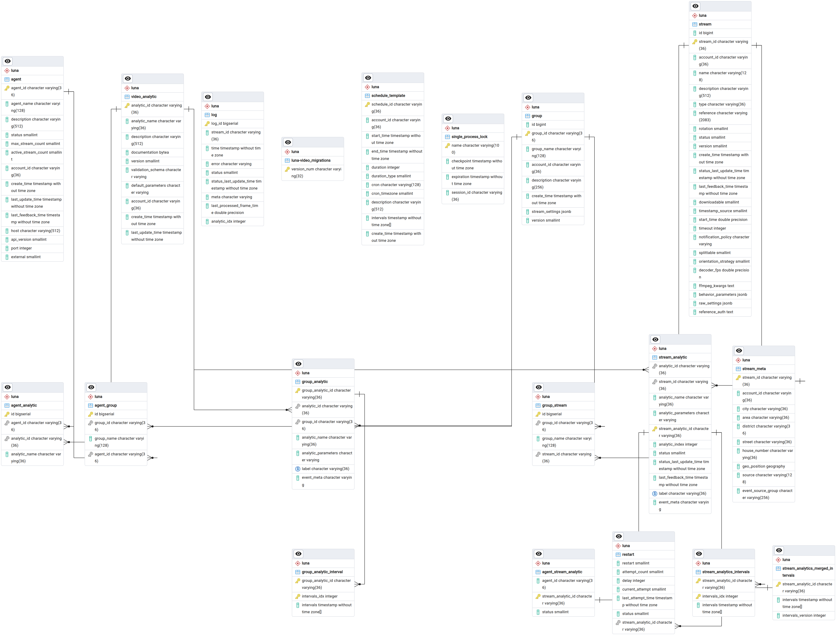
Task: Click schema diamond icon in luna-video_migrations table
Action: [x=288, y=152]
